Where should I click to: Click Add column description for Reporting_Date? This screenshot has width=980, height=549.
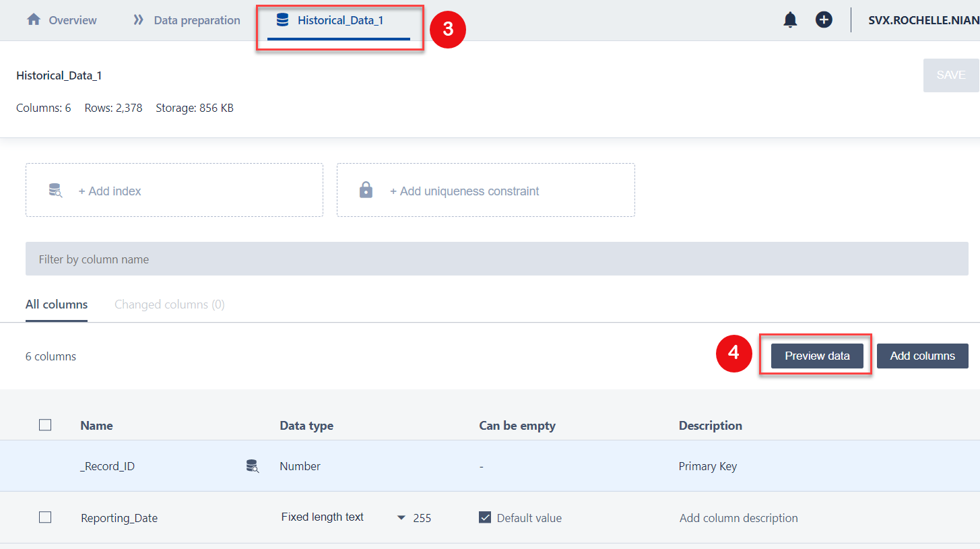point(738,518)
